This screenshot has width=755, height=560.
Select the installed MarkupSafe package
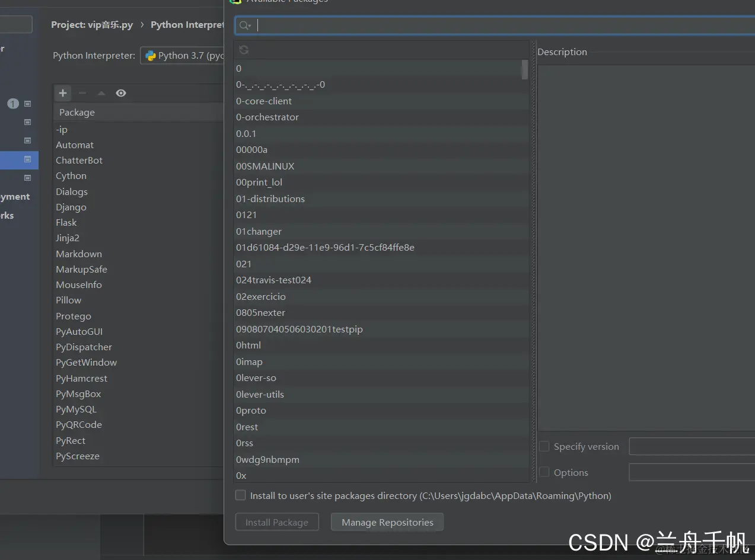(x=139, y=270)
